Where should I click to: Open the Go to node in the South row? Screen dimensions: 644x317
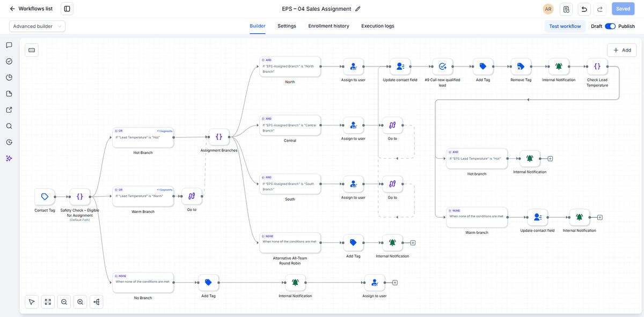click(392, 185)
